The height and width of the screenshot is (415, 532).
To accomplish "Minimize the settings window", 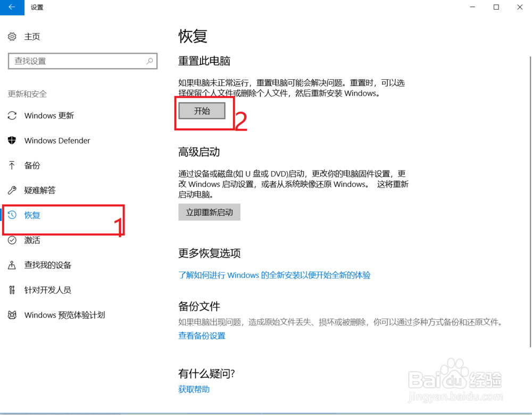I will 472,7.
